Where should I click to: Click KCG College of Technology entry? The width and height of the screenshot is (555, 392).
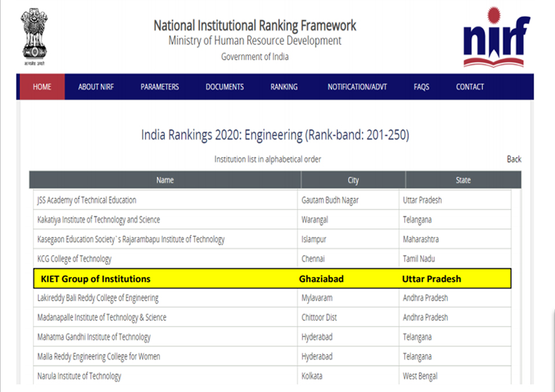[74, 259]
